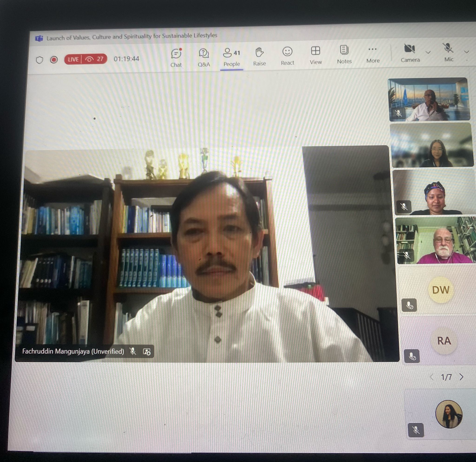The width and height of the screenshot is (476, 462).
Task: Select thumbnail of woman with blurred background
Action: click(432, 145)
